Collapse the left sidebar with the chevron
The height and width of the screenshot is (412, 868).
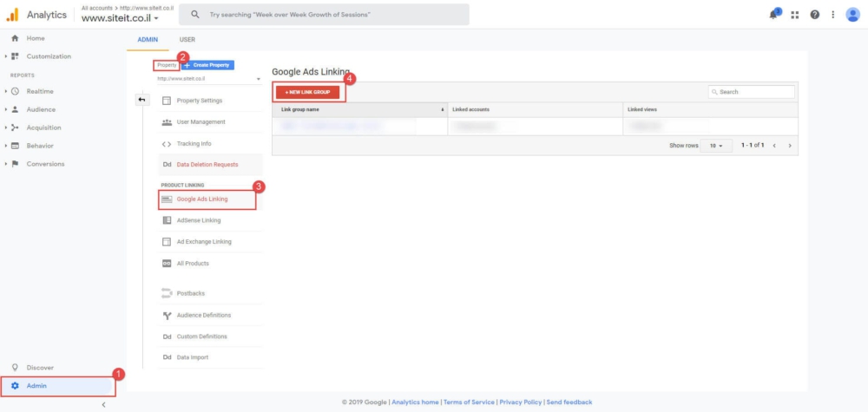pos(103,405)
